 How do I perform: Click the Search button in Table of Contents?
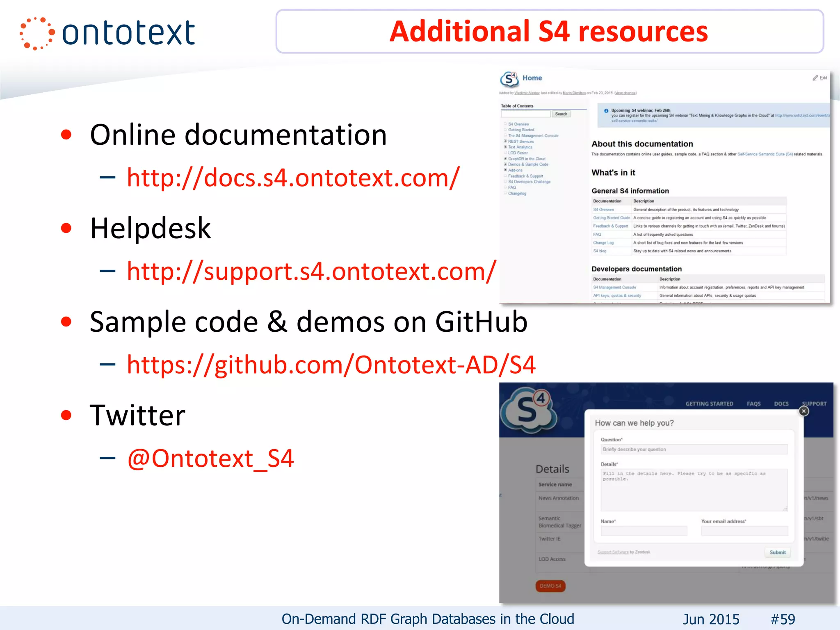pos(561,114)
